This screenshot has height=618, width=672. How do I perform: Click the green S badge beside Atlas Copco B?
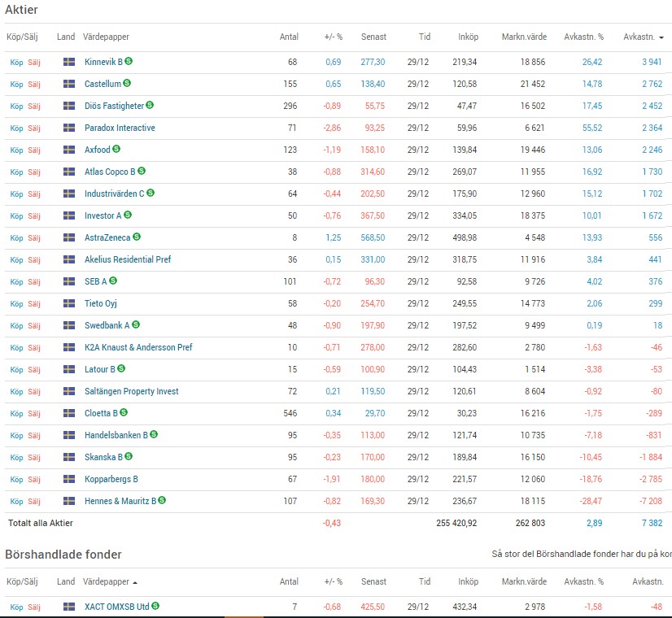pyautogui.click(x=142, y=171)
